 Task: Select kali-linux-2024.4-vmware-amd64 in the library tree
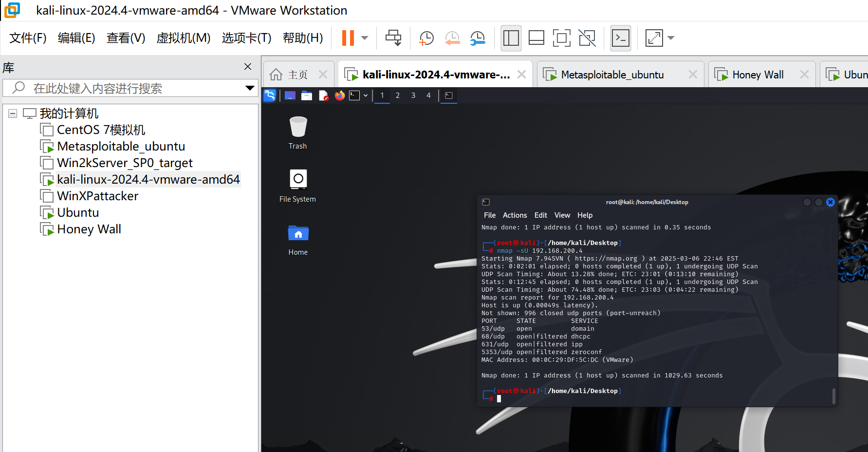pos(148,180)
